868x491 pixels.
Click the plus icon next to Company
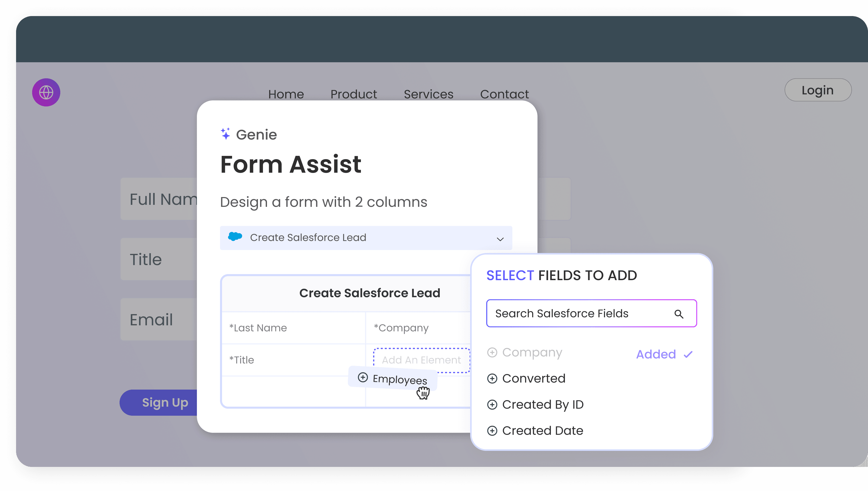(492, 352)
